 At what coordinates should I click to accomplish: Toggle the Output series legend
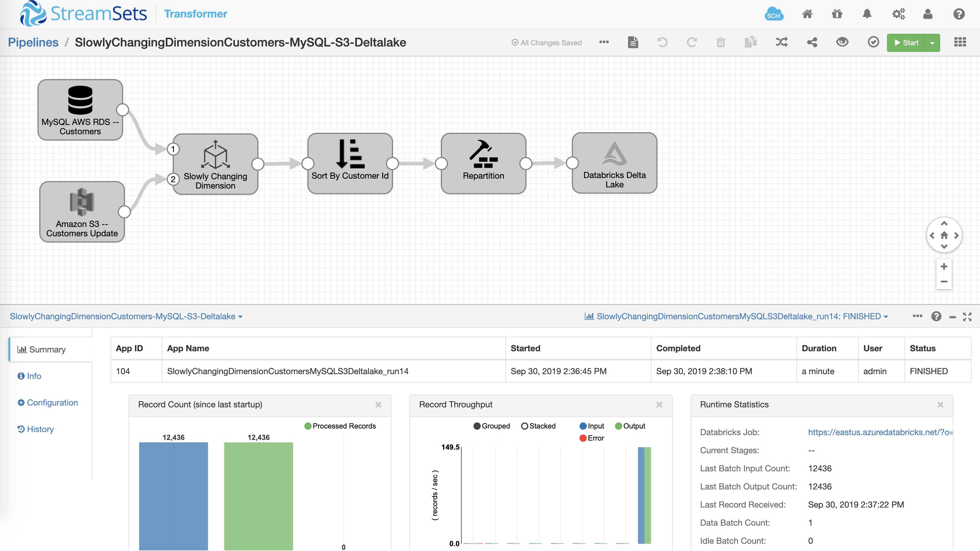tap(630, 426)
